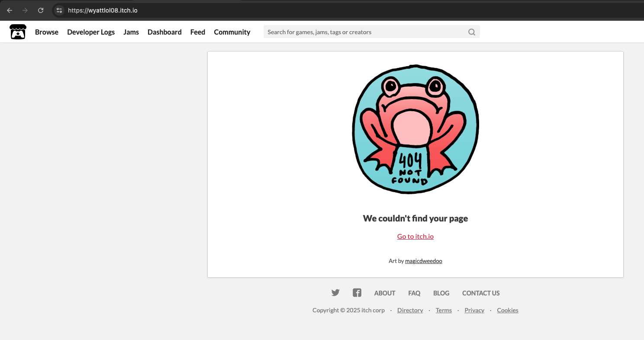Viewport: 644px width, 340px height.
Task: Click the address bar URL
Action: [103, 10]
